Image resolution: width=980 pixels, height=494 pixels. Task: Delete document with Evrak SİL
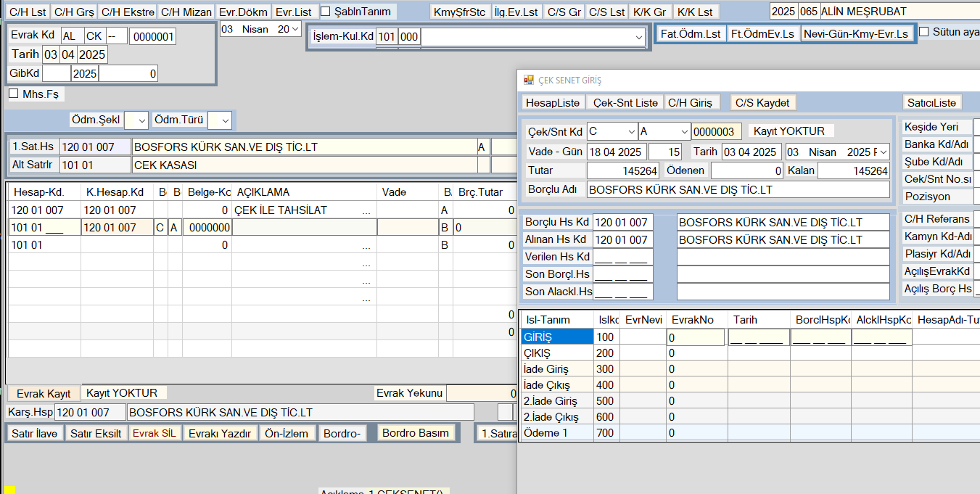(x=154, y=433)
